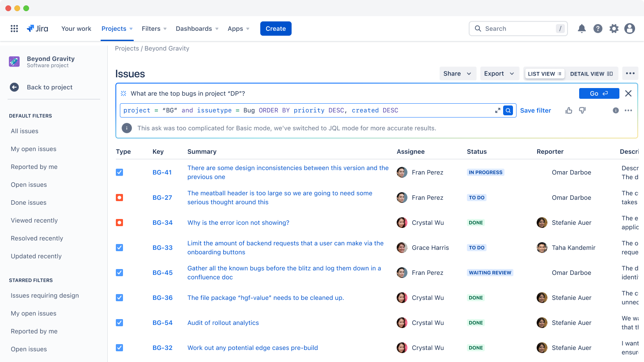
Task: Open the Share dropdown
Action: [458, 73]
